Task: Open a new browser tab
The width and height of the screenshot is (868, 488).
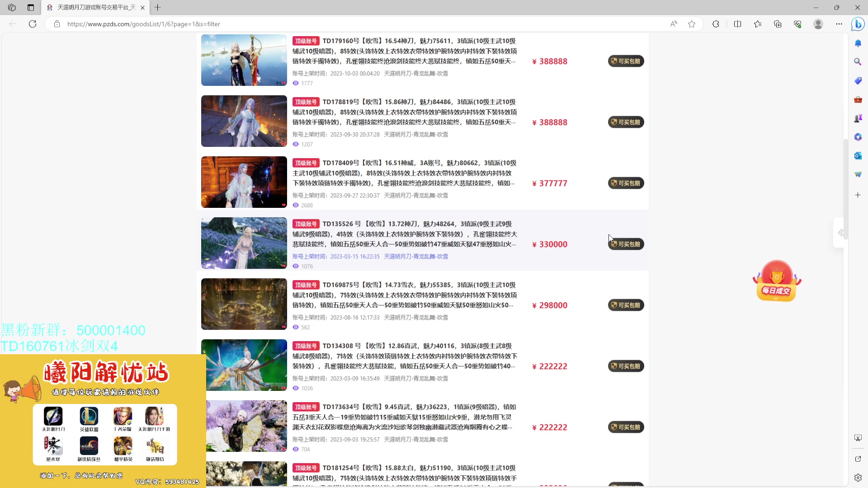Action: [x=157, y=7]
